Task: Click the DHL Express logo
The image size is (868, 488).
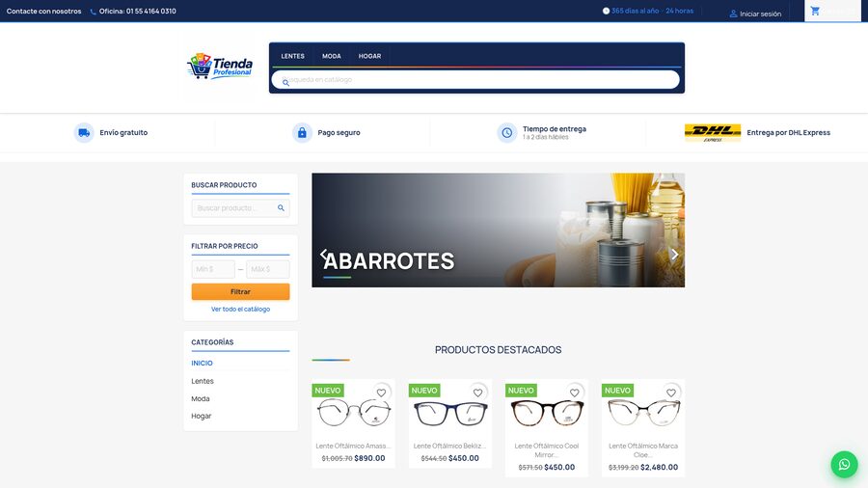Action: click(713, 133)
